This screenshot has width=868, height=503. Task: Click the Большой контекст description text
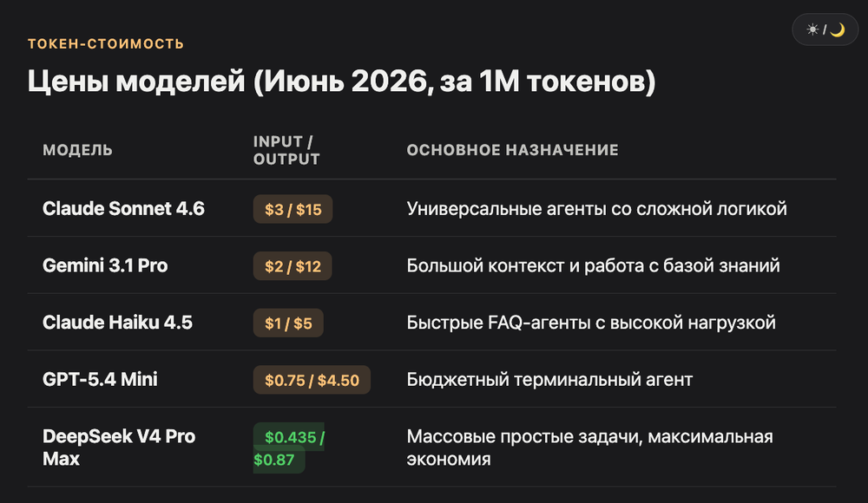594,266
